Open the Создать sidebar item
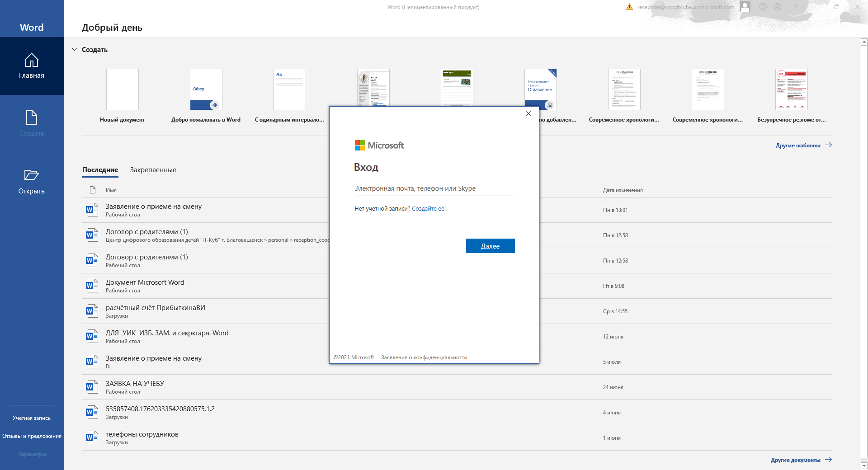 coord(32,124)
